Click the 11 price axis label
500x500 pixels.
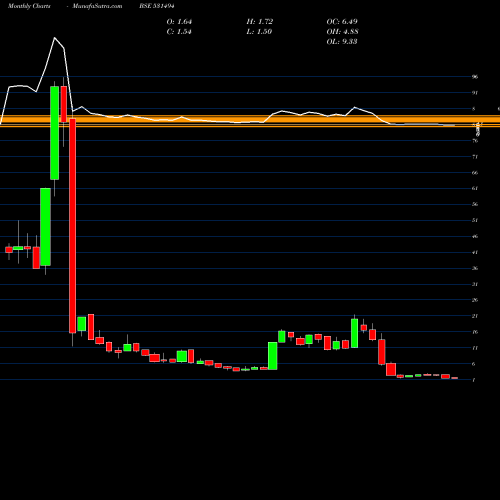click(475, 348)
